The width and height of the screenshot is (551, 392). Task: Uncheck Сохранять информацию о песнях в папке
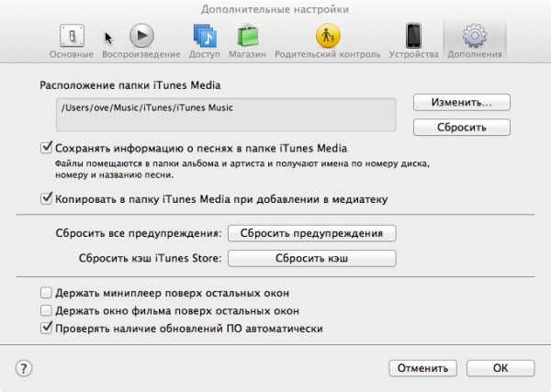[46, 148]
